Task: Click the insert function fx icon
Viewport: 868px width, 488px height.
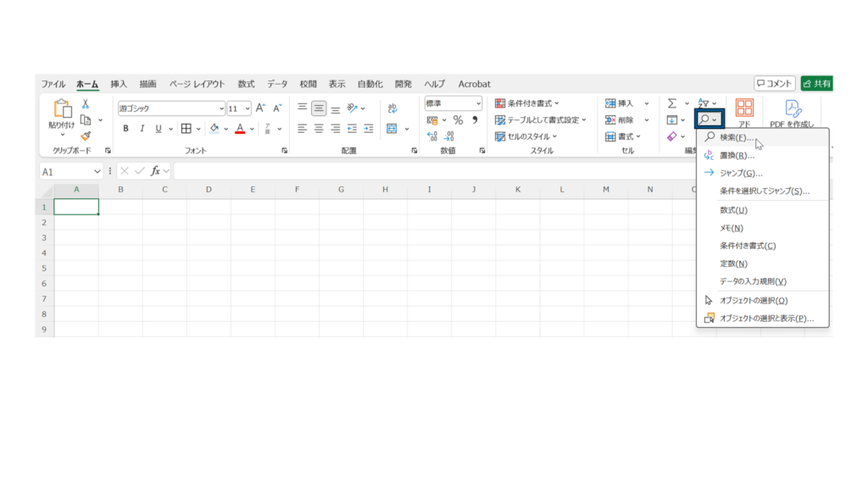Action: tap(156, 171)
